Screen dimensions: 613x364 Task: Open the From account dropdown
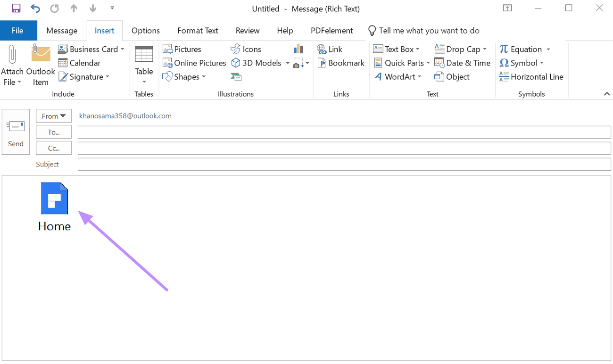[x=54, y=116]
